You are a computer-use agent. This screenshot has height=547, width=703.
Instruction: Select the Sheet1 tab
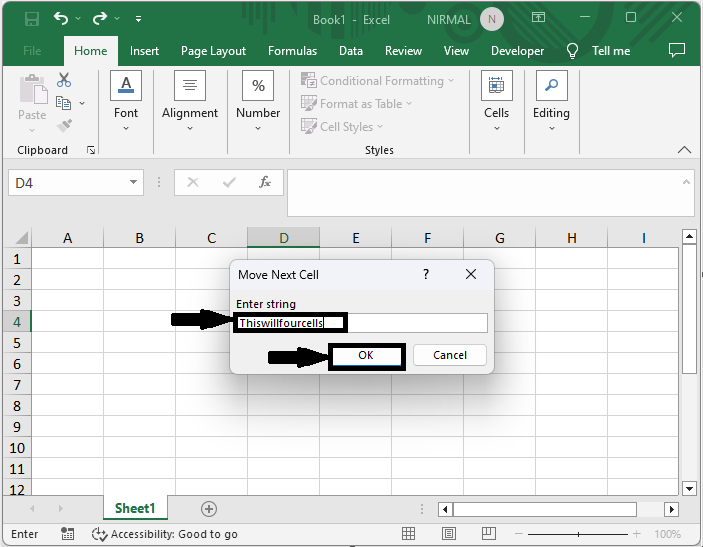tap(135, 508)
